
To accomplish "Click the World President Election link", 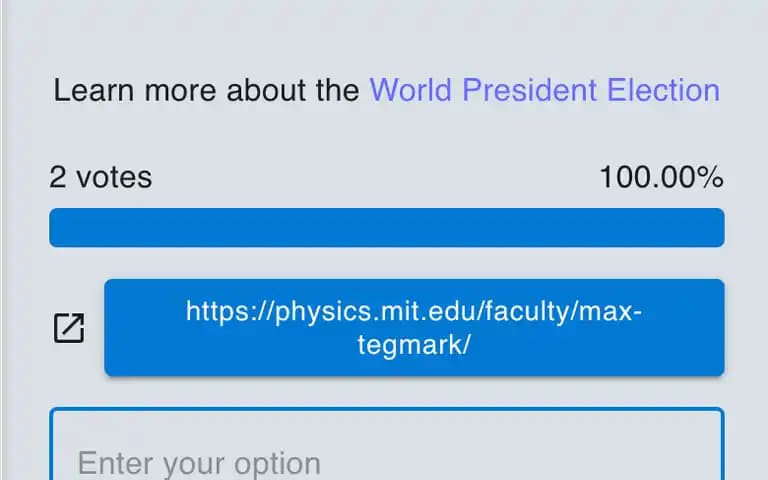I will [x=545, y=90].
